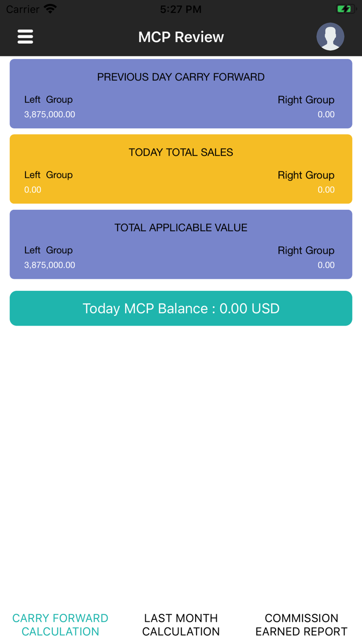
Task: Select the Commission Earned Report tab
Action: (301, 624)
